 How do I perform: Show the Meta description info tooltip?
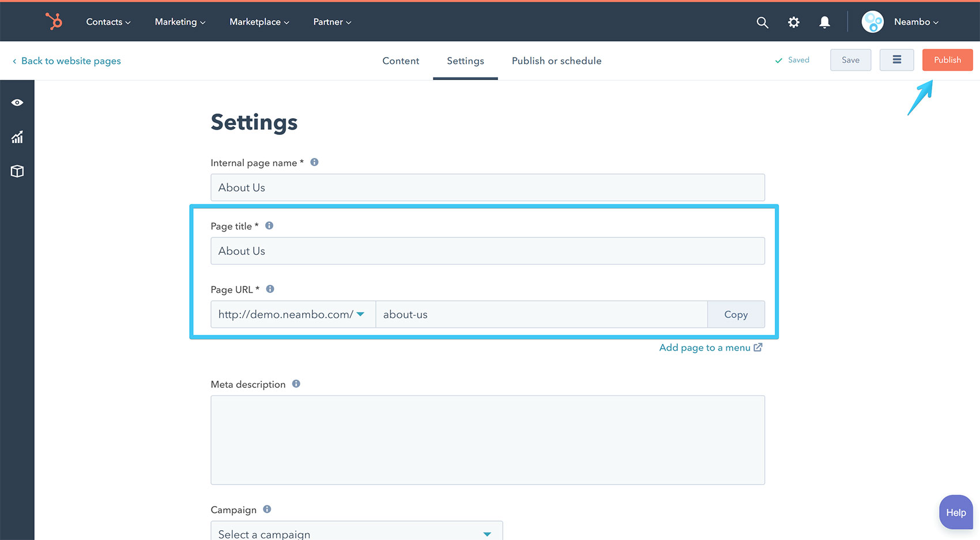click(x=296, y=383)
